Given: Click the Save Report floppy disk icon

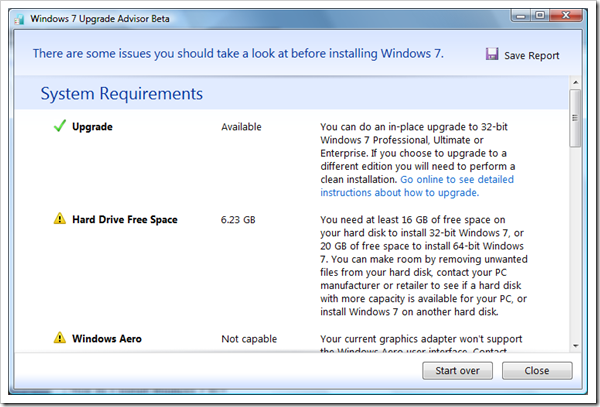Looking at the screenshot, I should click(492, 54).
